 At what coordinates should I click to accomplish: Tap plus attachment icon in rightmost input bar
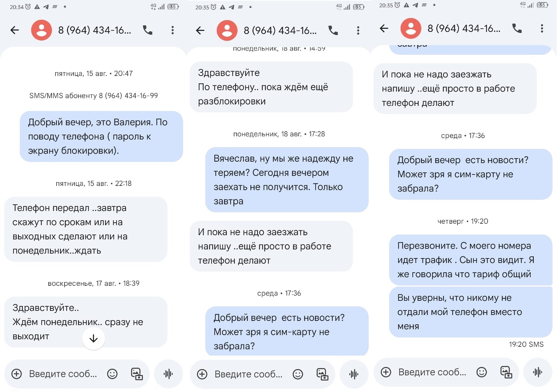pos(386,372)
